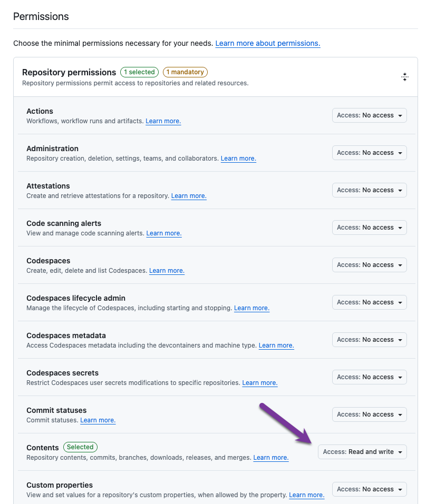Image resolution: width=436 pixels, height=504 pixels.
Task: Follow Learn more link for Actions
Action: tap(163, 121)
